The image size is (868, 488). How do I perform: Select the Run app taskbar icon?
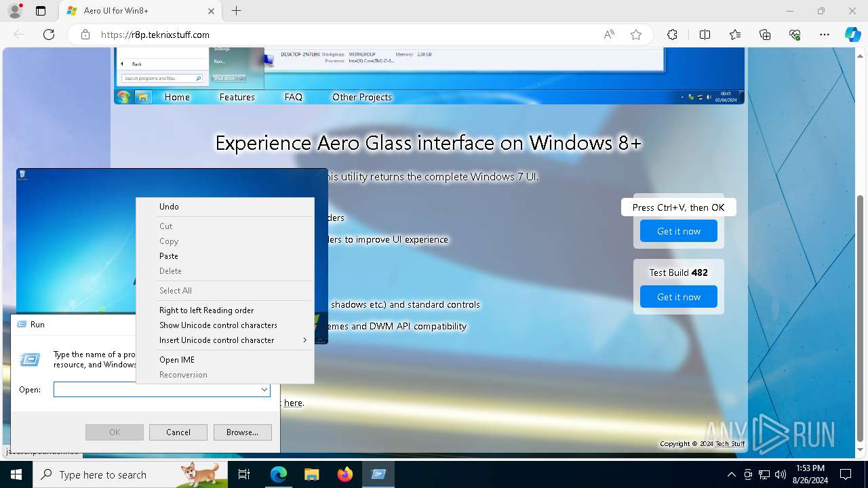point(378,474)
